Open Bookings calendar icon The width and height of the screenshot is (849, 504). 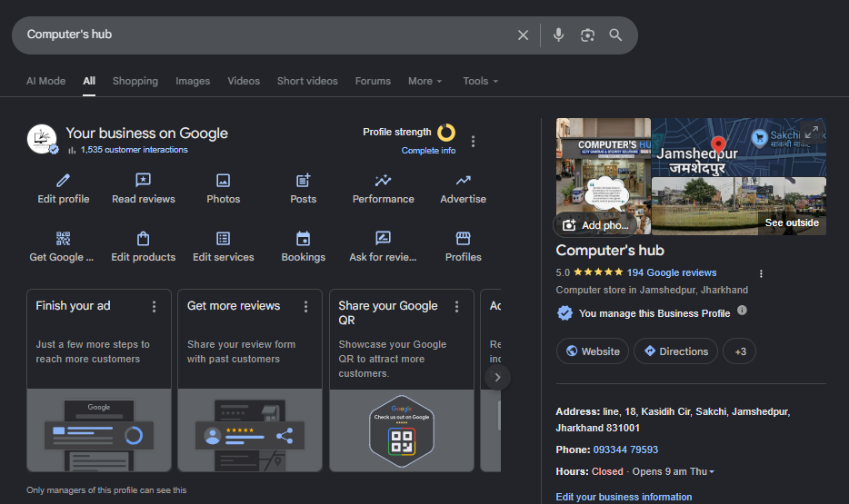(304, 239)
